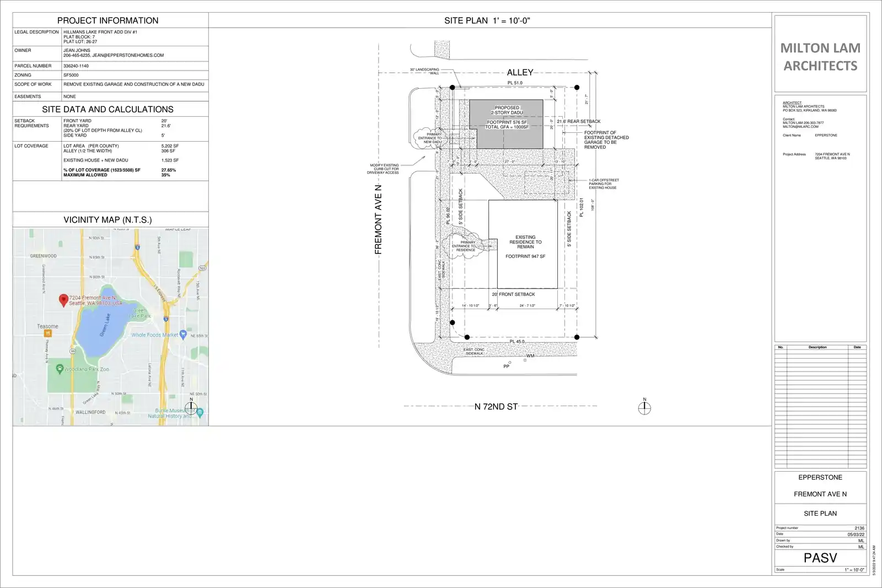Click the Highway 522 shield on the map

point(202,268)
